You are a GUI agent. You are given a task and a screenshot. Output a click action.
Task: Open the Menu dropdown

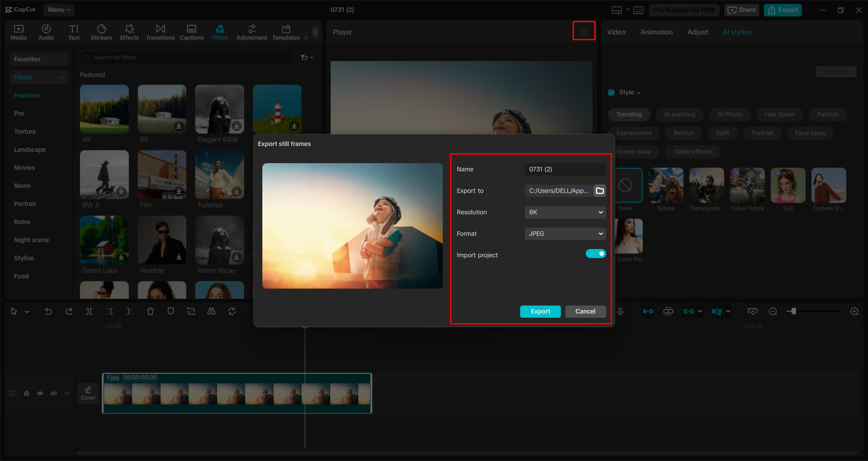click(x=59, y=9)
